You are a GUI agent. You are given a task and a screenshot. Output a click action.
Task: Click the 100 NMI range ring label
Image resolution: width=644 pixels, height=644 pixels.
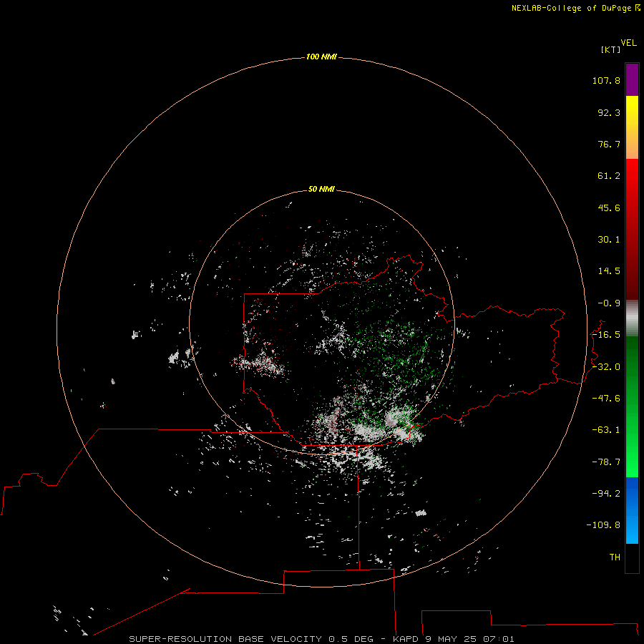click(x=321, y=57)
